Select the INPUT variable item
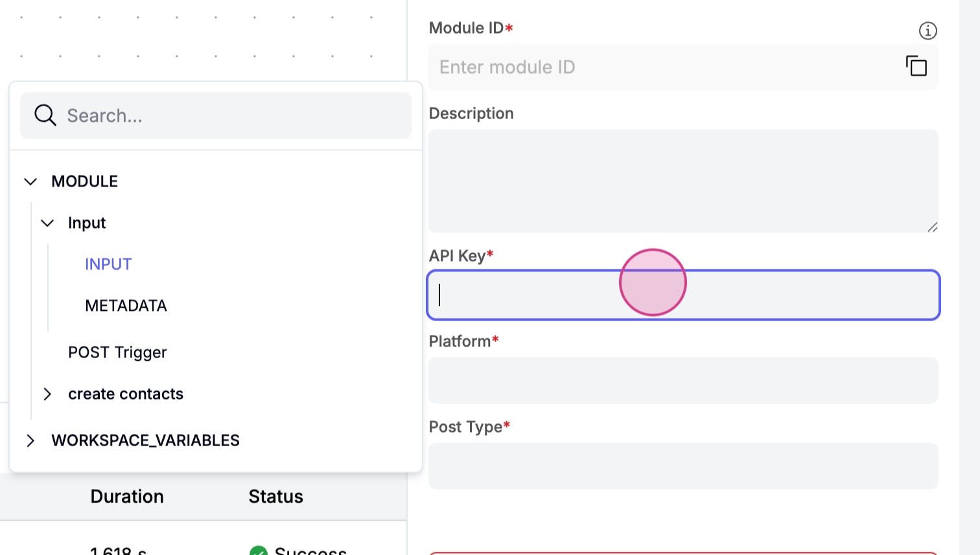Image resolution: width=980 pixels, height=555 pixels. [x=108, y=264]
